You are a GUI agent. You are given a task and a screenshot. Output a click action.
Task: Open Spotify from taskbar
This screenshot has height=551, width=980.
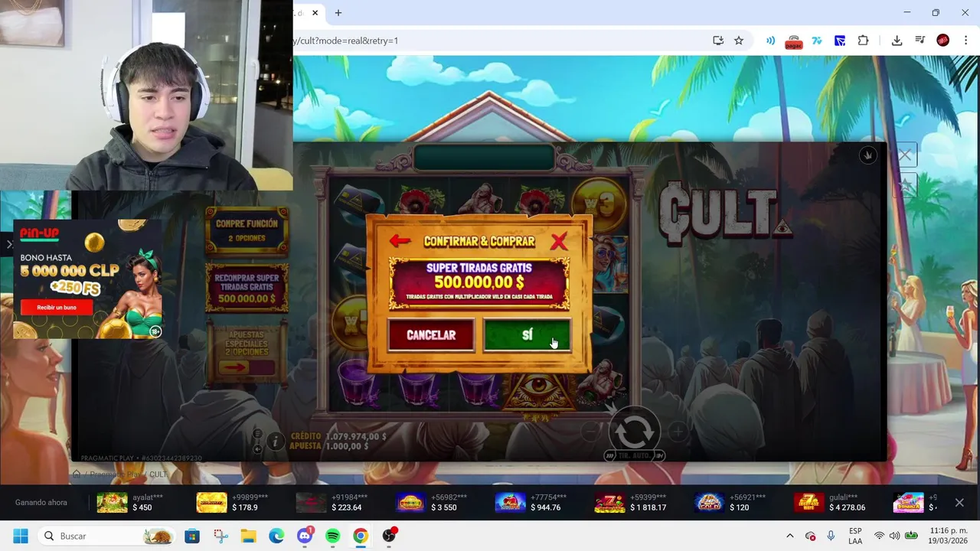coord(332,536)
